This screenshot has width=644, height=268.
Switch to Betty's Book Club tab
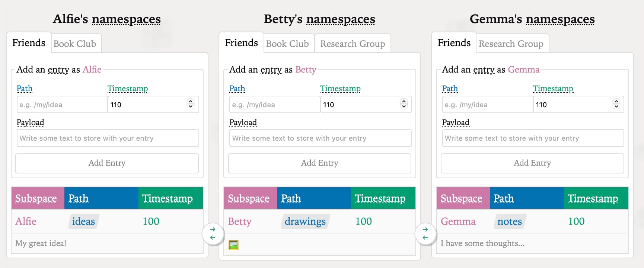(287, 44)
